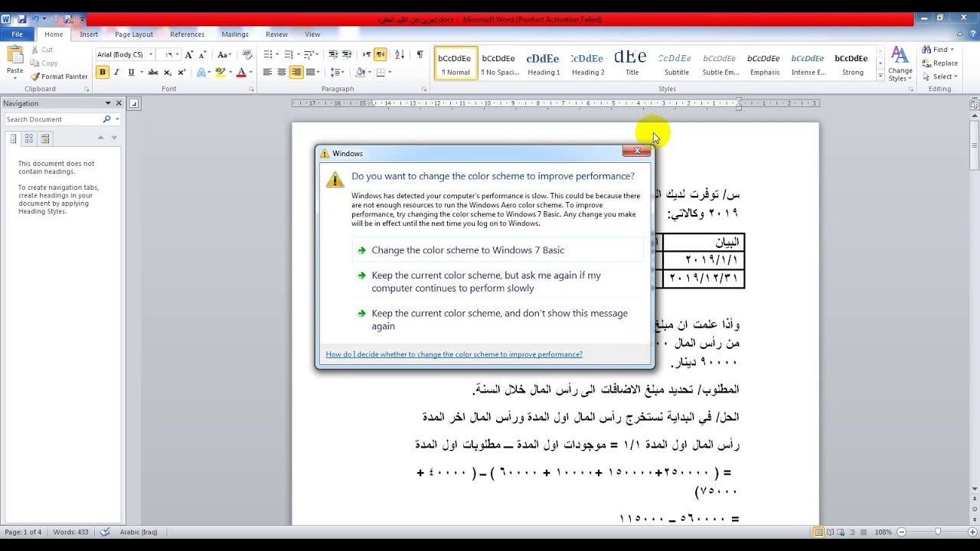This screenshot has width=980, height=551.
Task: Switch to Outline view
Action: click(851, 532)
